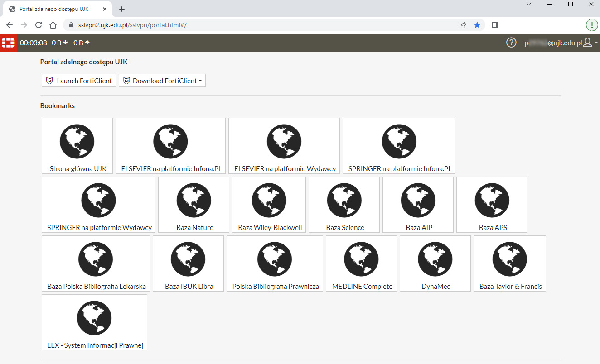The height and width of the screenshot is (364, 600).
Task: Open the user account dropdown menu
Action: pyautogui.click(x=590, y=43)
